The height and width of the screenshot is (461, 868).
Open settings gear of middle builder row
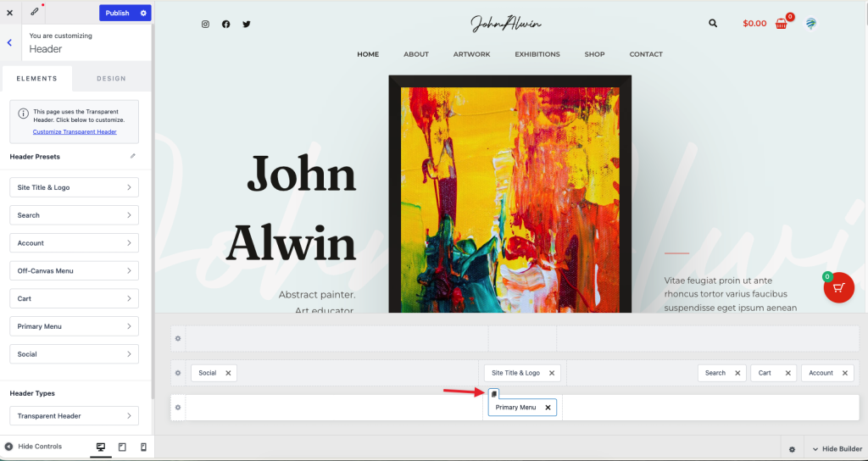(x=178, y=373)
